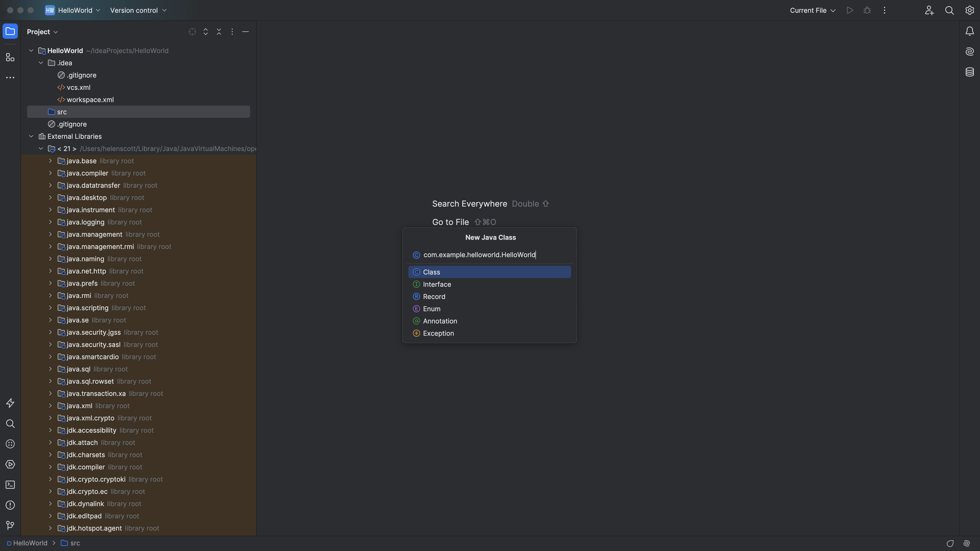Open the Notifications bell panel
The height and width of the screenshot is (551, 980).
(x=969, y=31)
